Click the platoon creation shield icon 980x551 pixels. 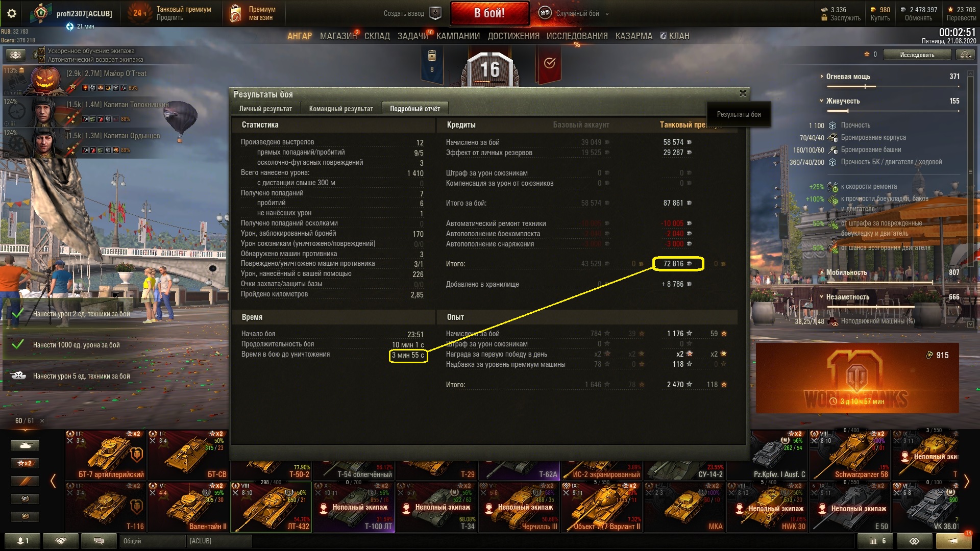click(435, 13)
